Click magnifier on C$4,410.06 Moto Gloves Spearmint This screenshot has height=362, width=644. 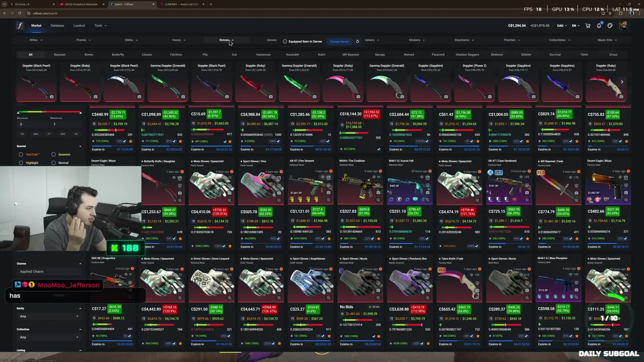229,200
